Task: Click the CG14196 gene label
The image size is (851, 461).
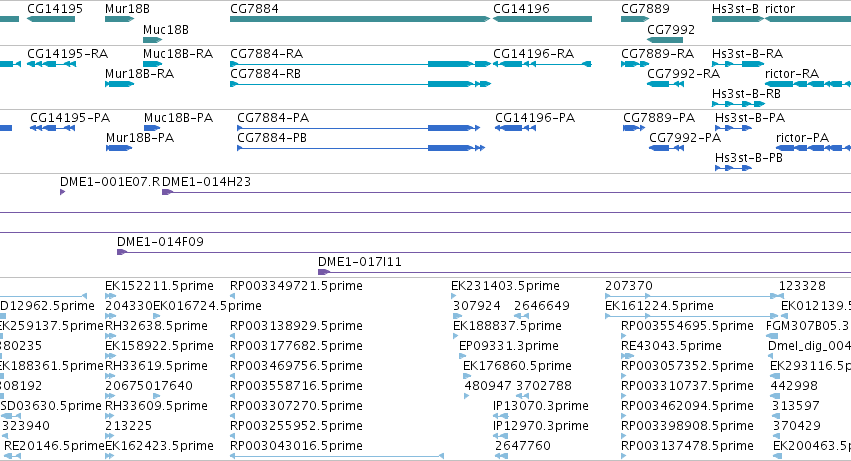Action: click(521, 9)
